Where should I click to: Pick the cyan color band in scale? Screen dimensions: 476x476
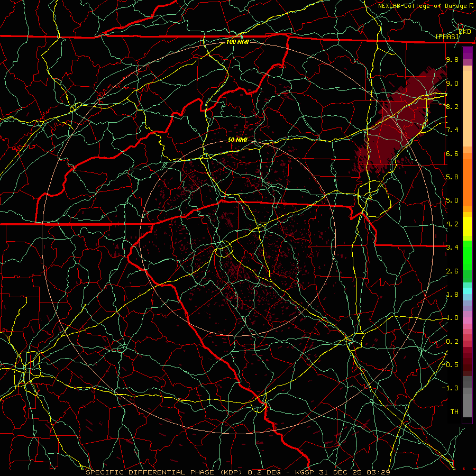[467, 291]
